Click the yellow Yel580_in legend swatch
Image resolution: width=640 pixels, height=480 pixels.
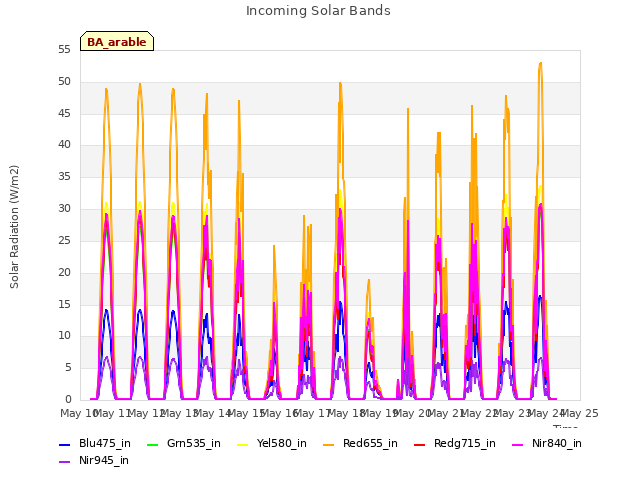click(243, 444)
